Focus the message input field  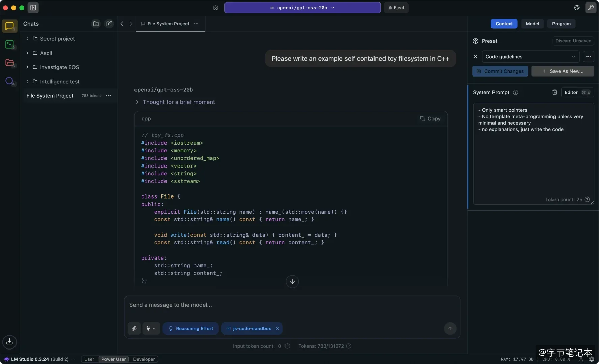(292, 305)
